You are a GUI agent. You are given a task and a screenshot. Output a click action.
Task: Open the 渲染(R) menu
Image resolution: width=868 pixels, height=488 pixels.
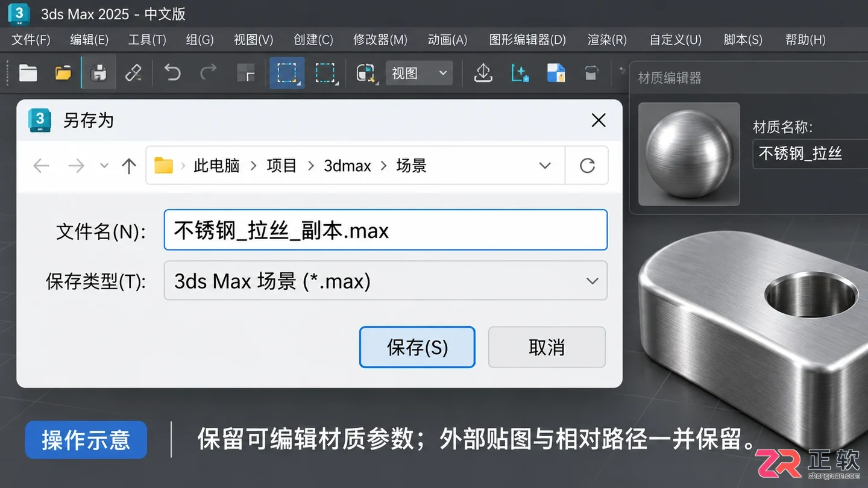(x=607, y=40)
